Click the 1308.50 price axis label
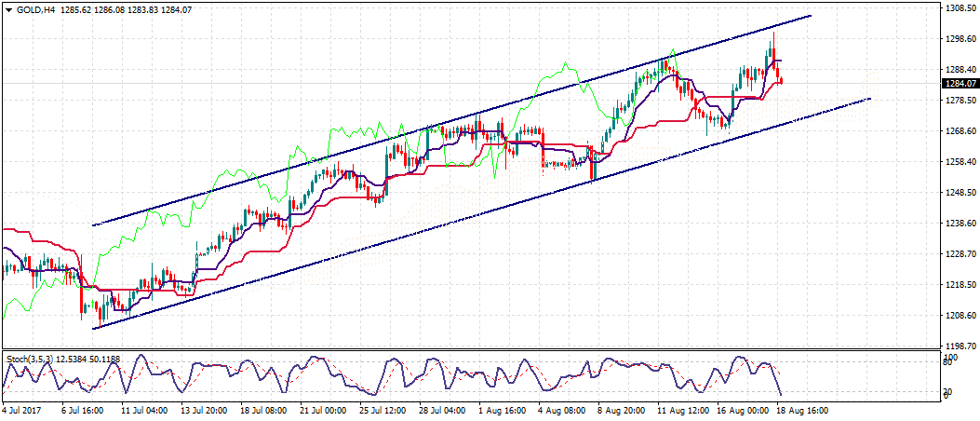This screenshot has width=980, height=421. click(x=958, y=8)
